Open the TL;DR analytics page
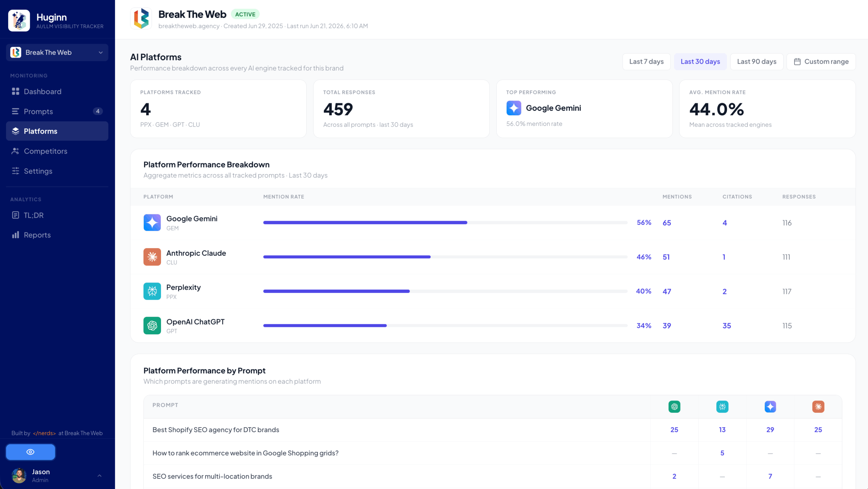The height and width of the screenshot is (489, 868). [57, 215]
